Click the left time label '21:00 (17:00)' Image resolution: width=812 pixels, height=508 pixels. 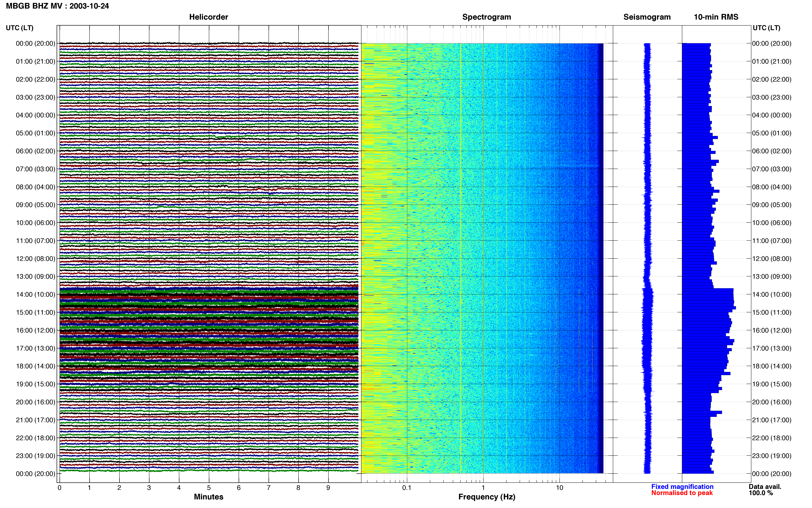pyautogui.click(x=36, y=420)
